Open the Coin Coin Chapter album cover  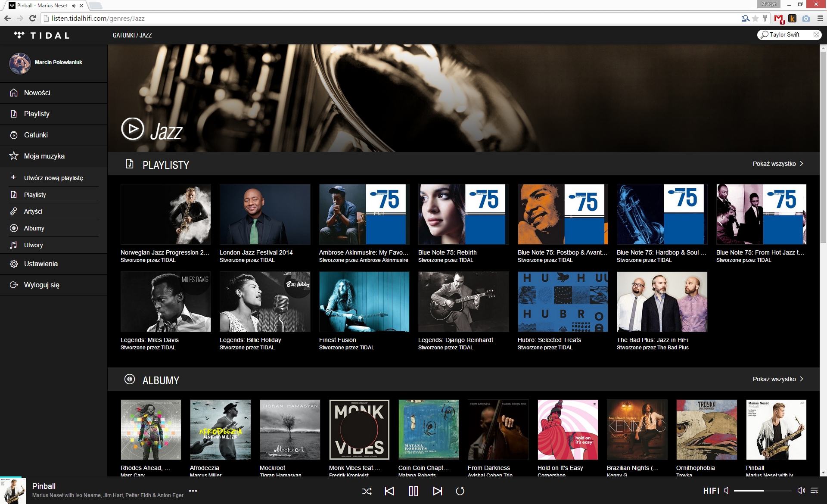(x=429, y=430)
